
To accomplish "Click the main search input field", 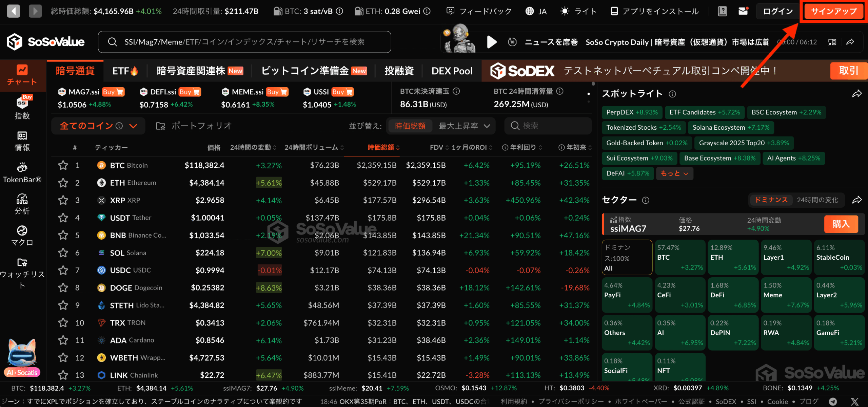I will coord(244,42).
